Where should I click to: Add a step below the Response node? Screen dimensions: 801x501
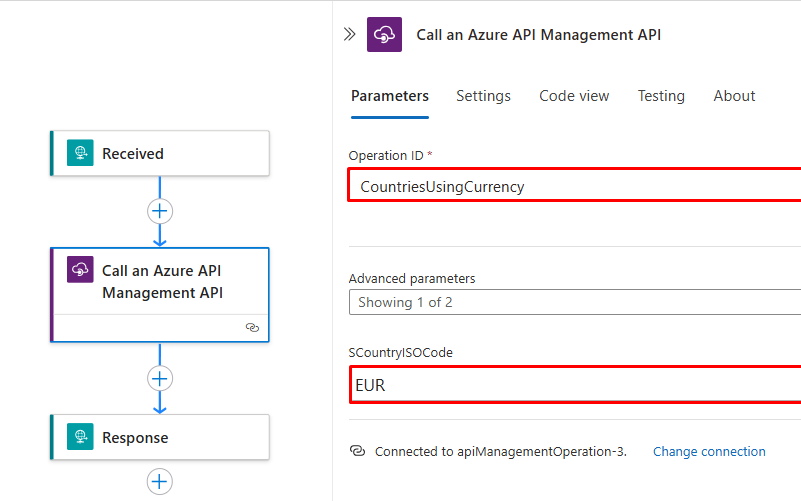160,481
